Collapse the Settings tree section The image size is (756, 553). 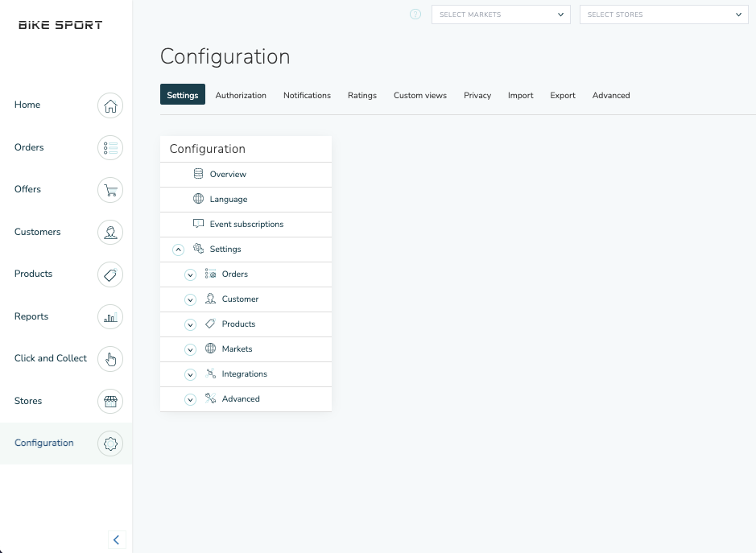[x=179, y=250]
